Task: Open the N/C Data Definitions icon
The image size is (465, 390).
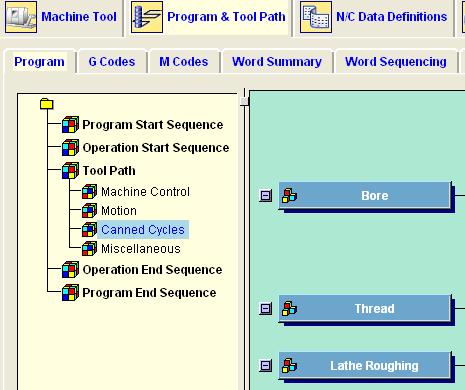Action: [316, 17]
